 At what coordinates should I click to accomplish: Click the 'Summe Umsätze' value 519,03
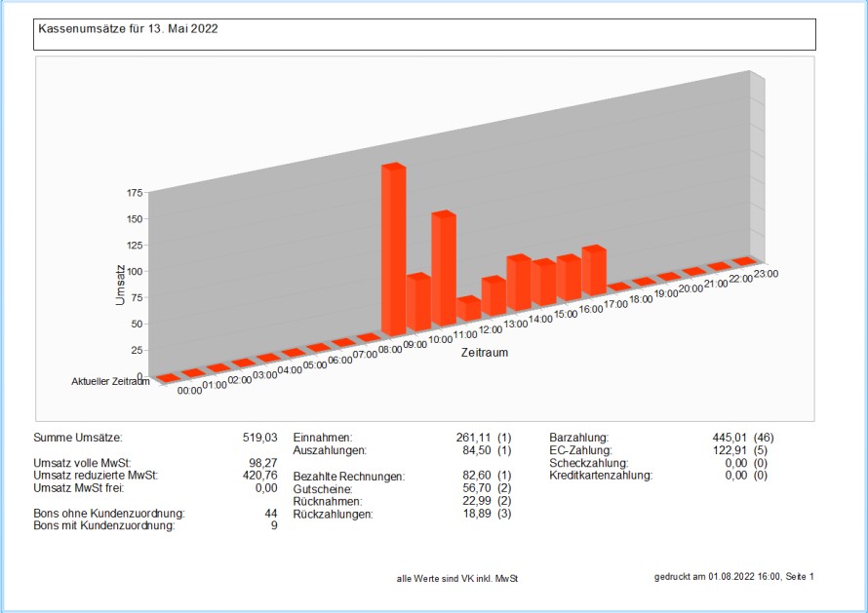(260, 439)
